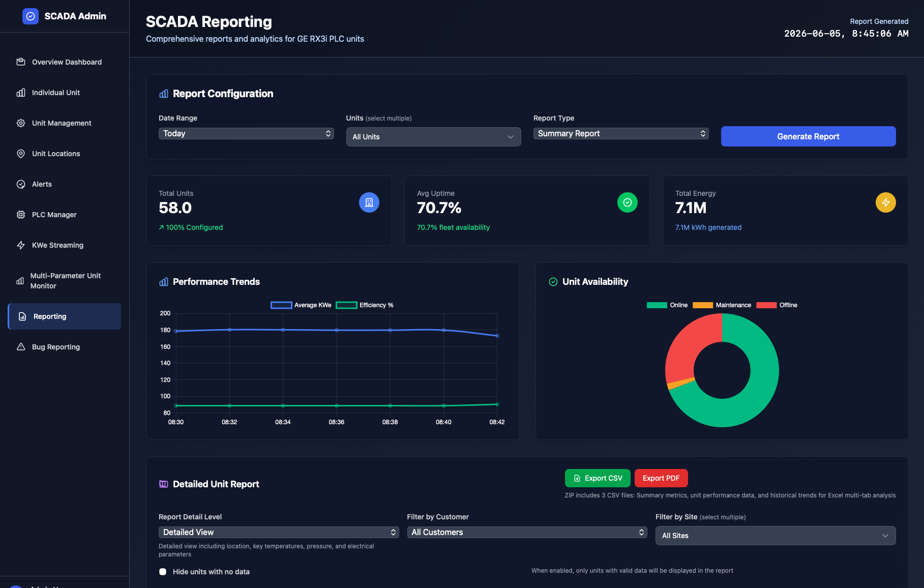
Task: Click the yellow lightning icon in Total Energy
Action: (x=886, y=202)
